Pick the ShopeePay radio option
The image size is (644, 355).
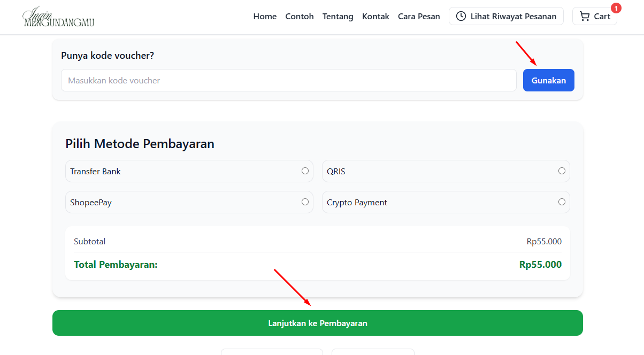(x=305, y=202)
